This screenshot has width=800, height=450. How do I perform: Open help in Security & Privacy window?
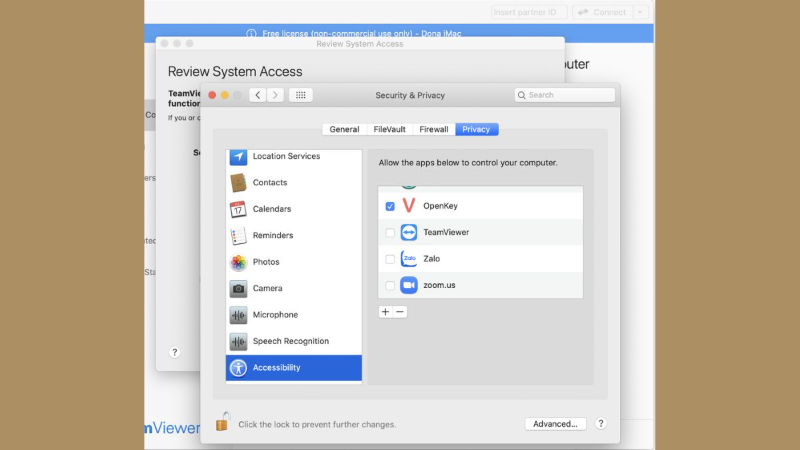tap(601, 423)
